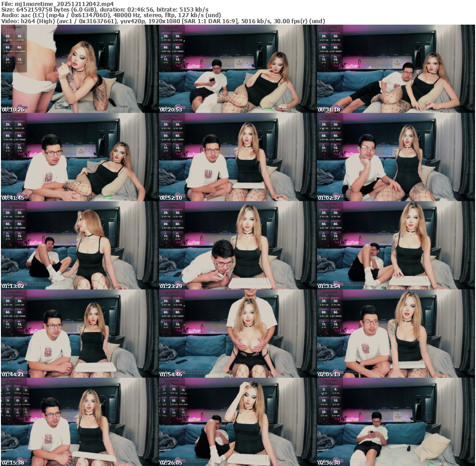View the thumbnail marked 02:36:30
This screenshot has height=466, width=476.
pyautogui.click(x=396, y=422)
